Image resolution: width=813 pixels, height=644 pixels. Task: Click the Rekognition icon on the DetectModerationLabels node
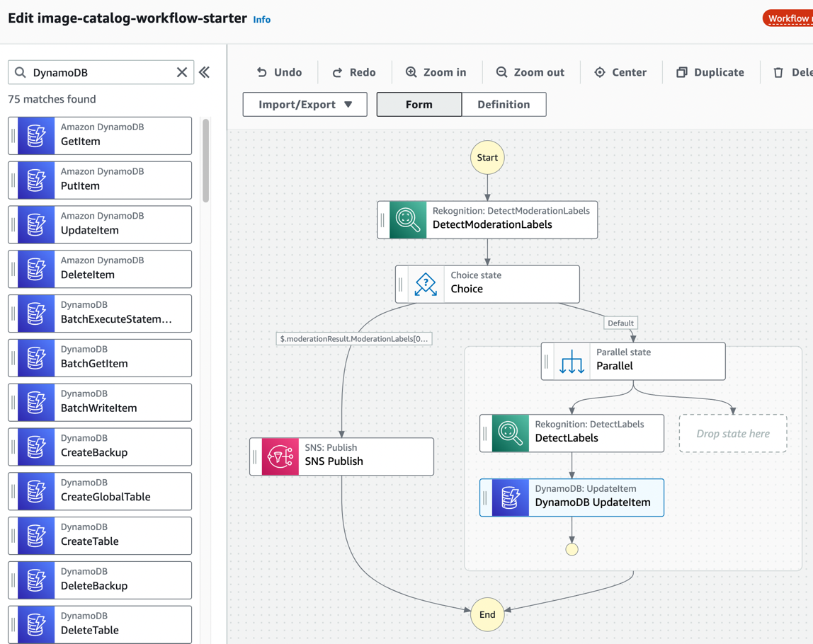pos(408,219)
